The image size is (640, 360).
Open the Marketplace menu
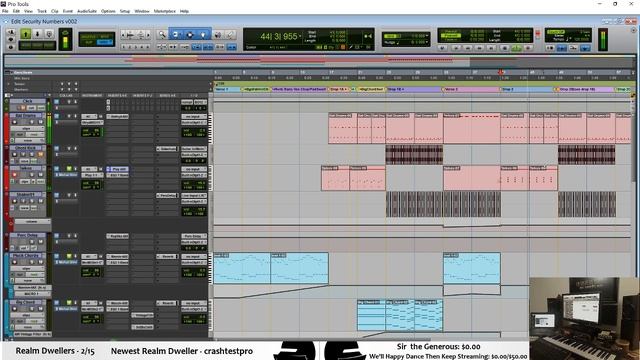[164, 11]
